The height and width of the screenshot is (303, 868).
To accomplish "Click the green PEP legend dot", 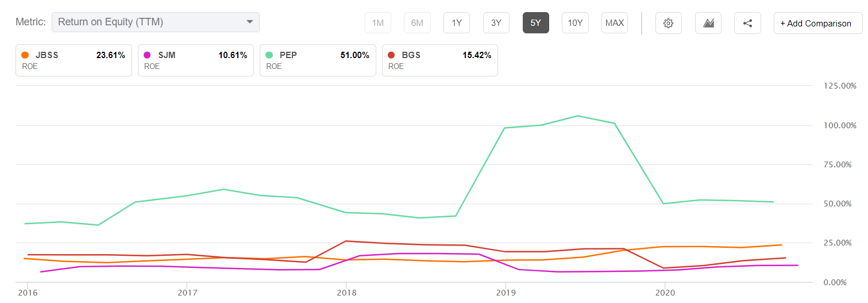I will (x=269, y=55).
